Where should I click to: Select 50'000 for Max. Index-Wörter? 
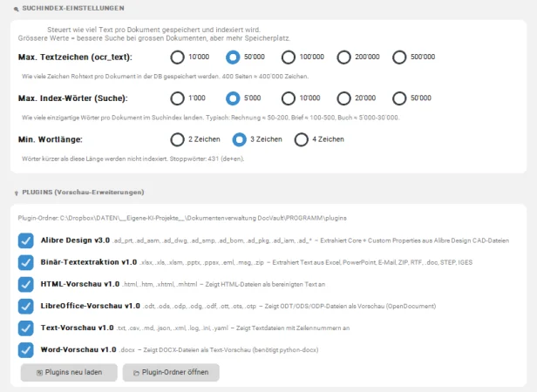point(400,98)
